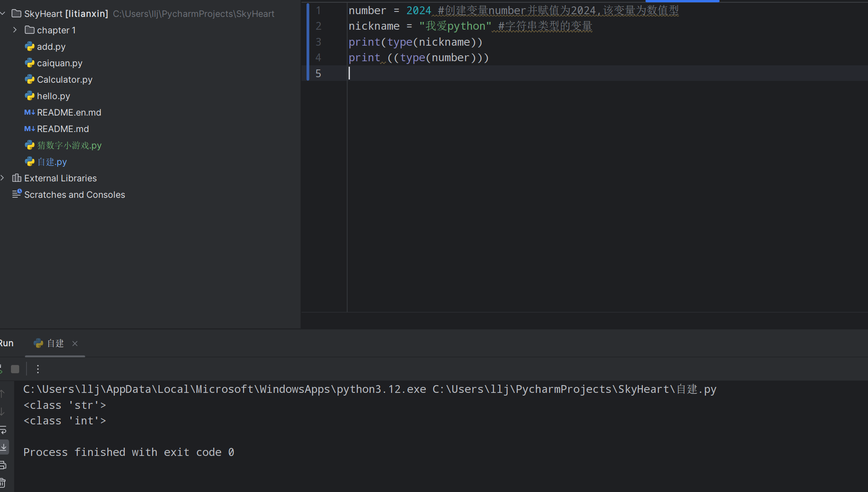This screenshot has height=492, width=868.
Task: Open README.en.md in the project tree
Action: (69, 112)
